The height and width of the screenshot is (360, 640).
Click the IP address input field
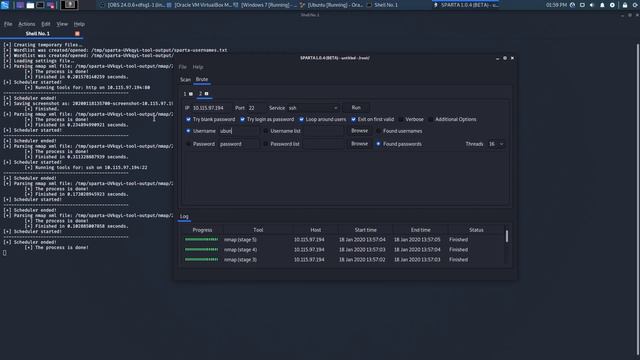(x=211, y=108)
